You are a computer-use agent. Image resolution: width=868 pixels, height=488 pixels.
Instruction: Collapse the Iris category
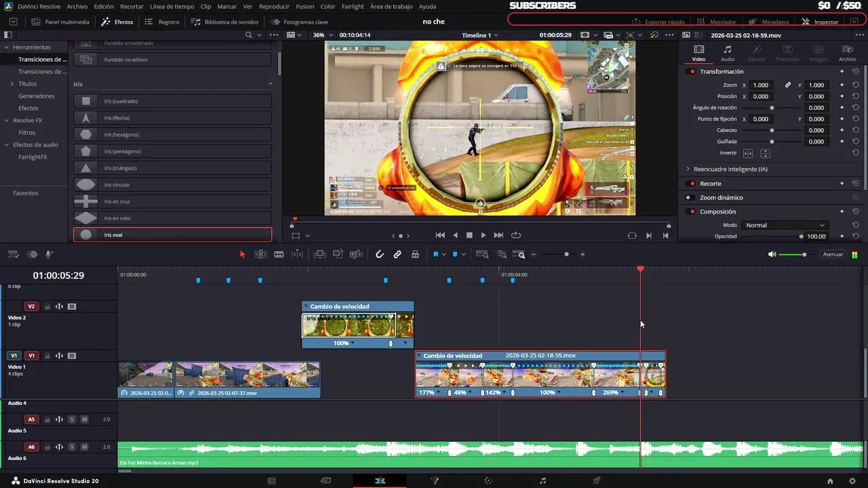point(270,84)
